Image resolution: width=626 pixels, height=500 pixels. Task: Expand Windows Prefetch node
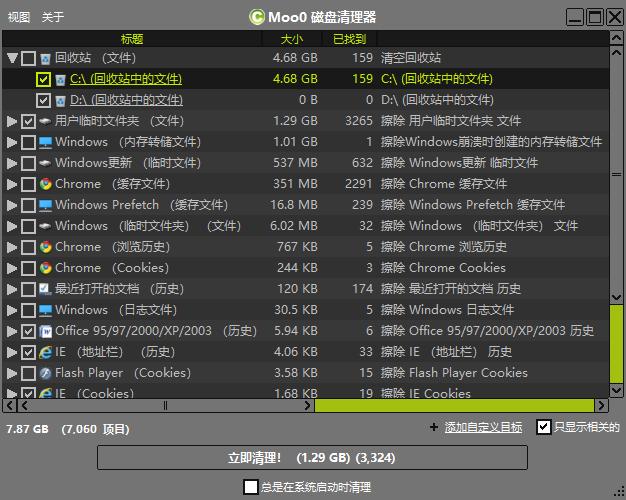click(12, 205)
